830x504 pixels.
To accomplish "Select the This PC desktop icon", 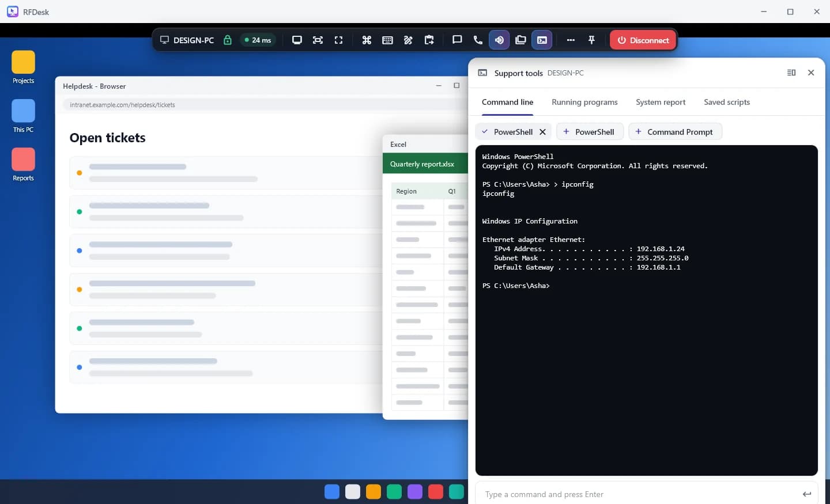I will pyautogui.click(x=23, y=116).
